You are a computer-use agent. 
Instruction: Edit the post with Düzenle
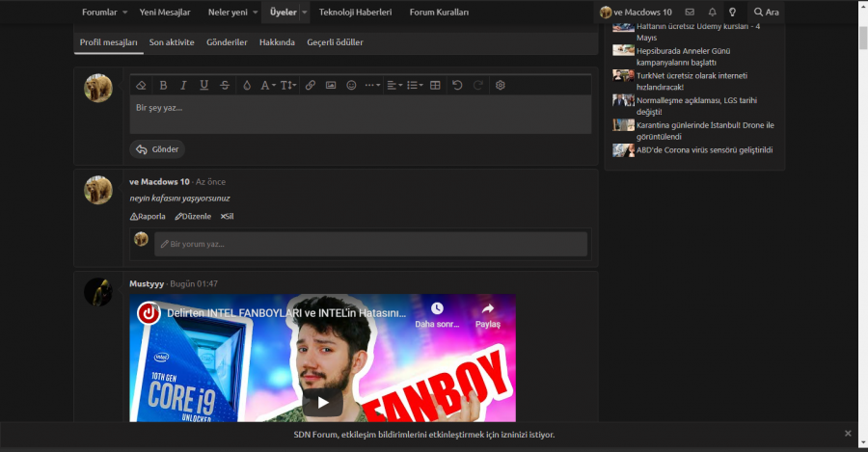[x=193, y=216]
